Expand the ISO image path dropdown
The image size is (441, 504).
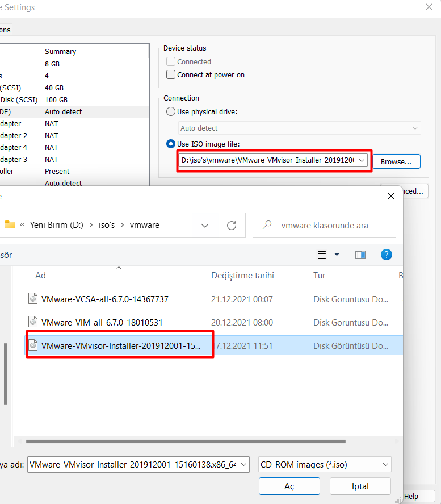pos(362,160)
